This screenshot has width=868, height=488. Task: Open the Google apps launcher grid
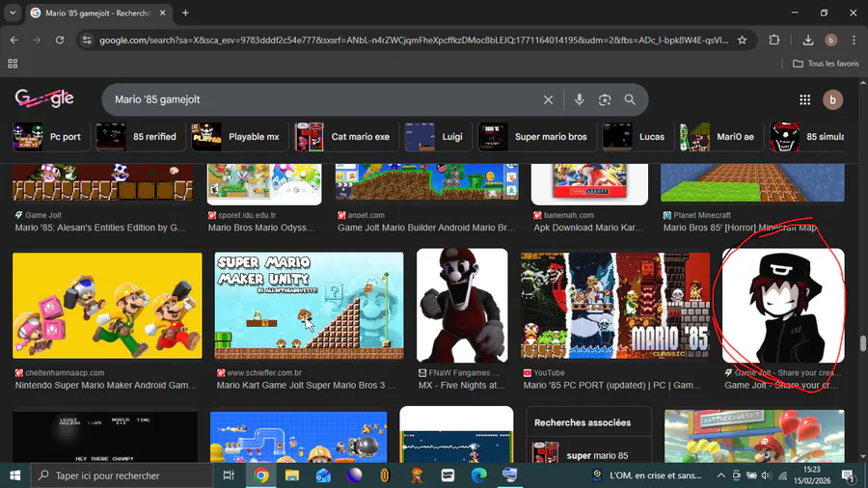click(x=805, y=99)
